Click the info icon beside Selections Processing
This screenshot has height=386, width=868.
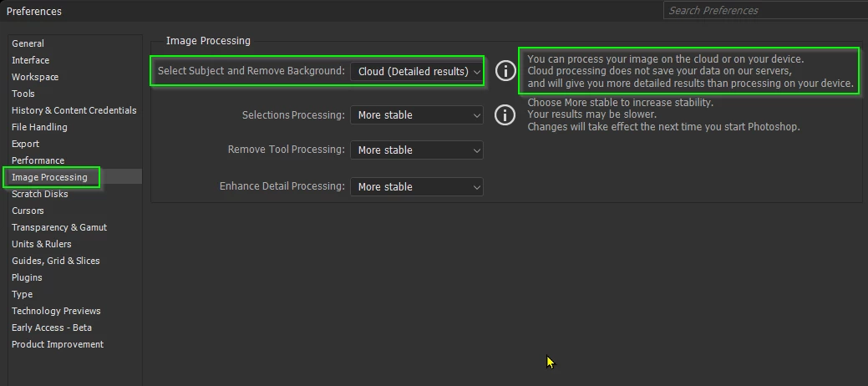click(x=505, y=115)
